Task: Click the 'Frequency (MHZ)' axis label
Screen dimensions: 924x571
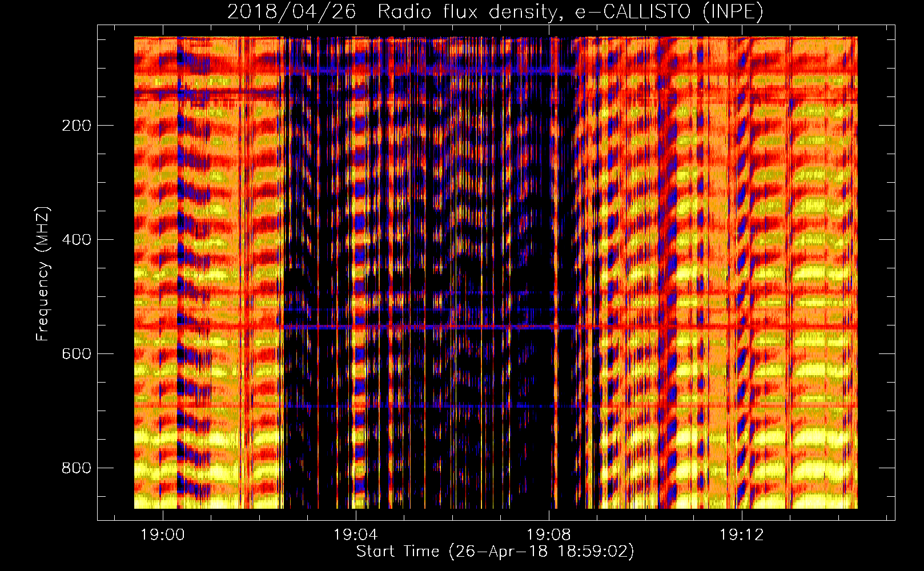Action: (43, 274)
